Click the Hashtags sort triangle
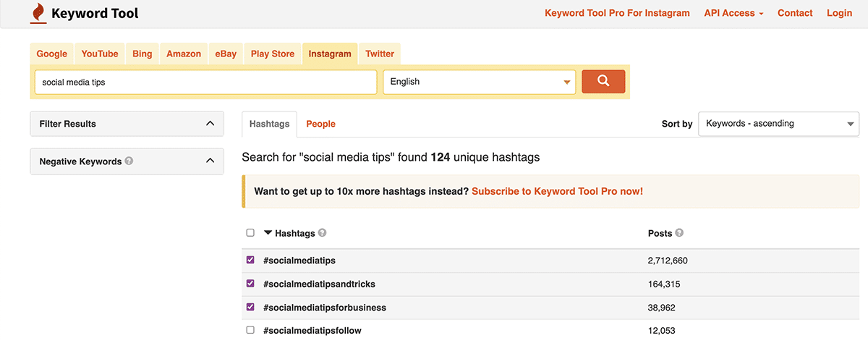The image size is (868, 341). pyautogui.click(x=268, y=233)
